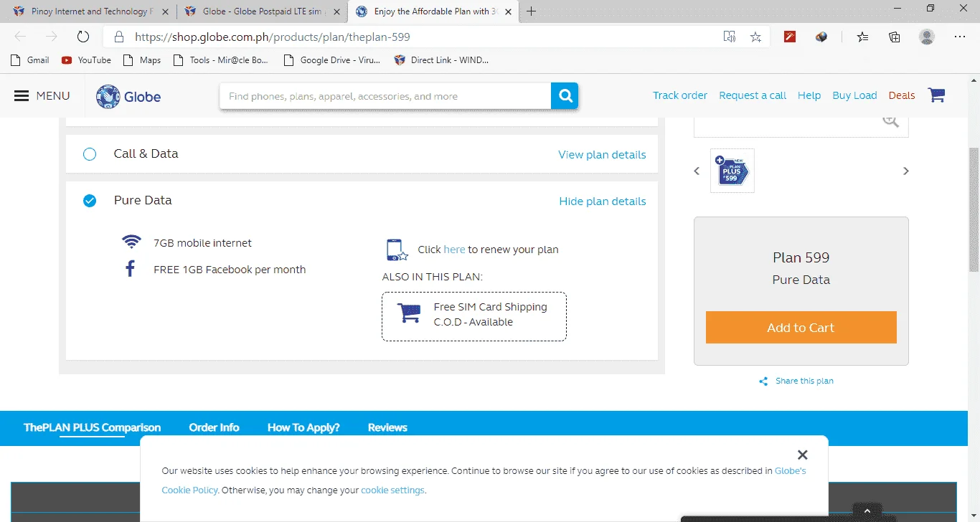980x522 pixels.
Task: Click the 'here' link to renew your plan
Action: (454, 250)
